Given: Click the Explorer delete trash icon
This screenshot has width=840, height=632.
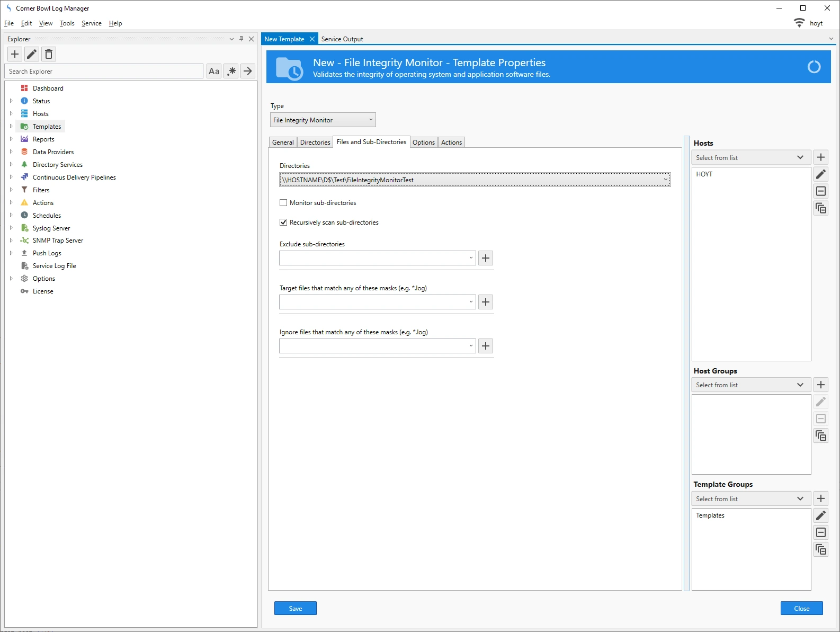Looking at the screenshot, I should point(49,54).
